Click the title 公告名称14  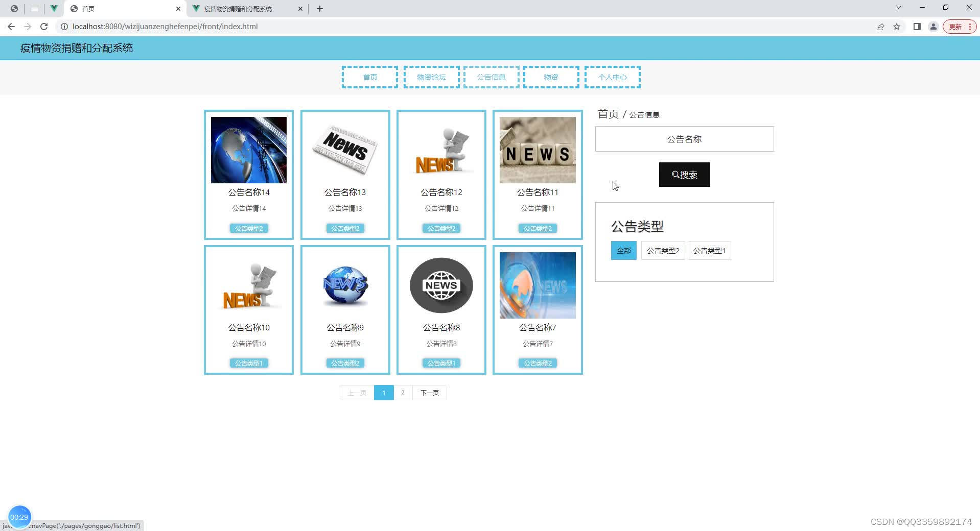[x=249, y=192]
